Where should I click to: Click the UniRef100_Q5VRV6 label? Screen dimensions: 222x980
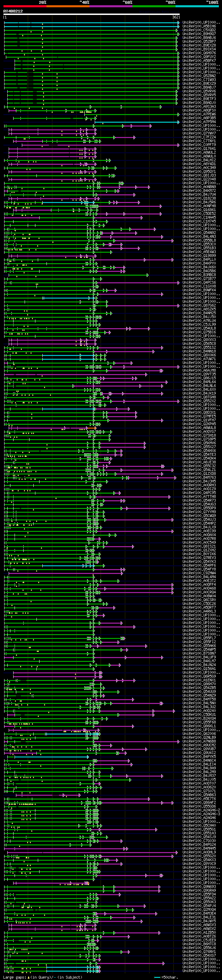(199, 91)
